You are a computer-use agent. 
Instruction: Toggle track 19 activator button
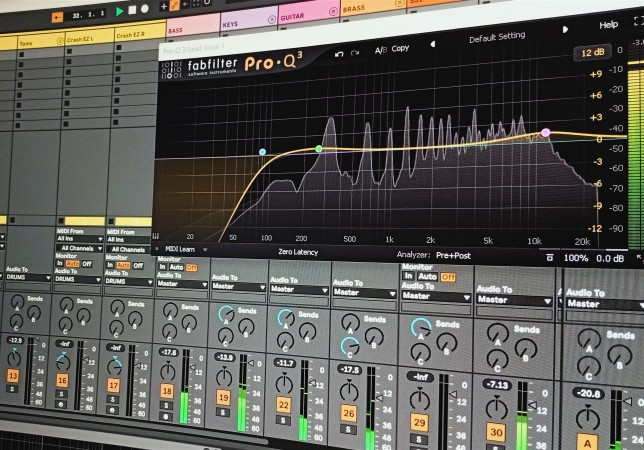coord(223,397)
